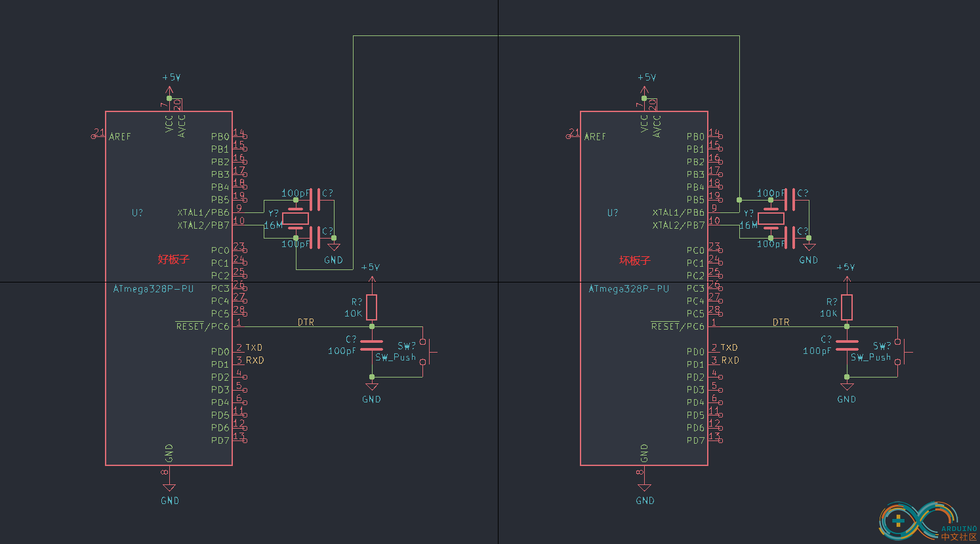This screenshot has width=980, height=544.
Task: Click GND symbol under pin 8 of 坏板子
Action: tap(645, 493)
